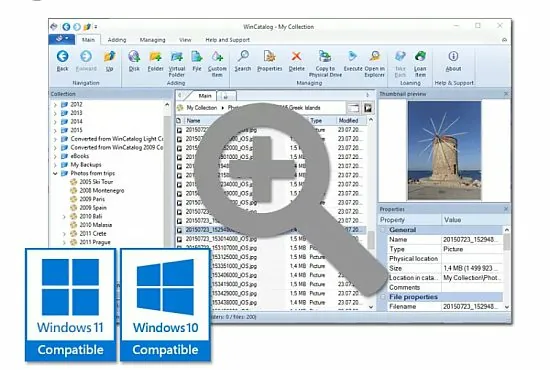Image resolution: width=550 pixels, height=370 pixels.
Task: Expand the 2011 Crete node
Action: click(64, 234)
